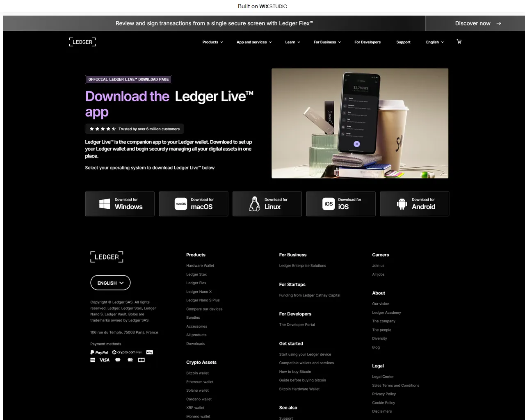Screen dimensions: 525x420
Task: Click Built on Wix Studio banner
Action: pyautogui.click(x=262, y=6)
